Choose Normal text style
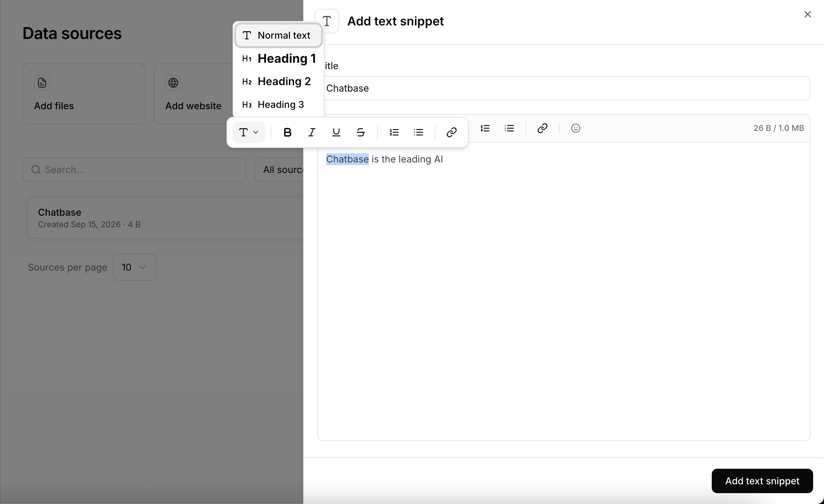 278,35
